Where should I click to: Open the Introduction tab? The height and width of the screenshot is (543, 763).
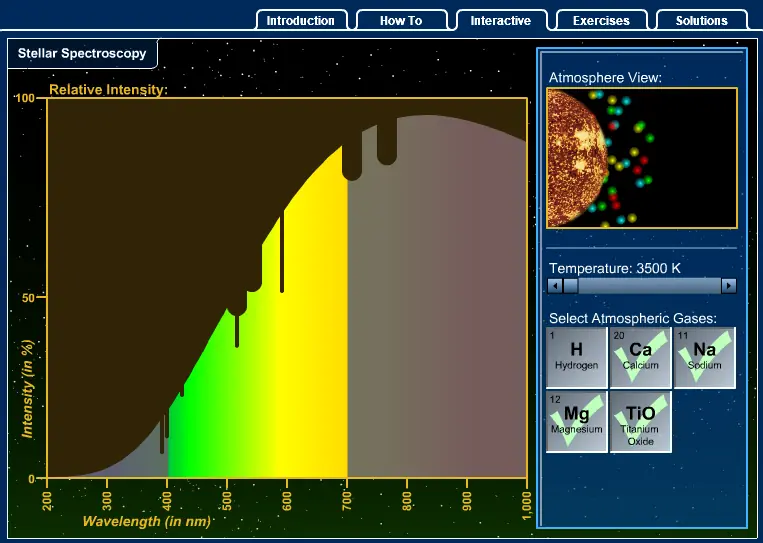(x=301, y=20)
